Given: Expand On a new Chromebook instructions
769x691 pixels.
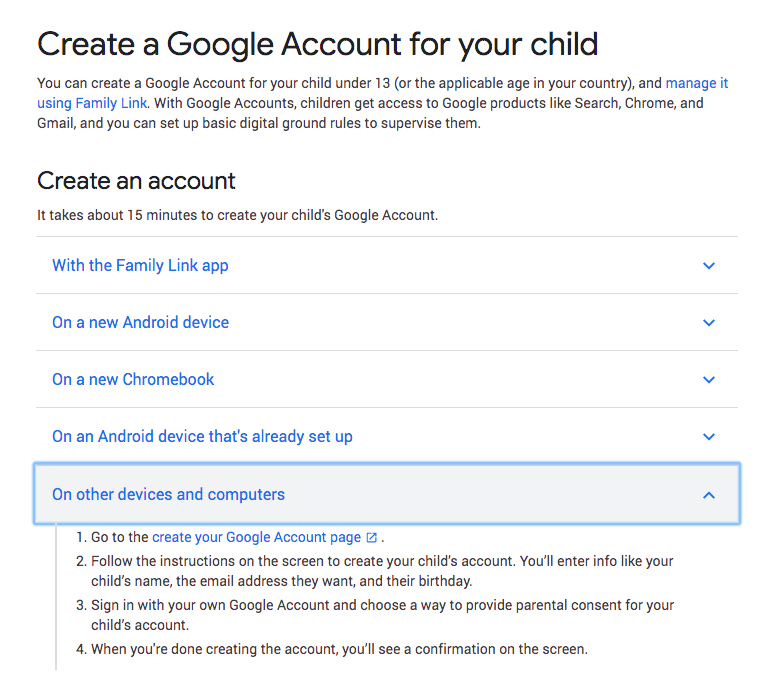Looking at the screenshot, I should click(133, 380).
